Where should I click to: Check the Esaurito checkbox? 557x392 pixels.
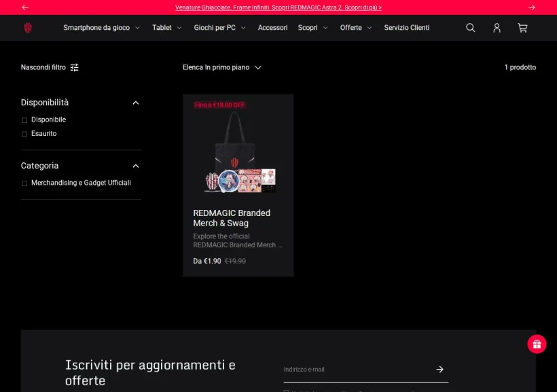pos(24,134)
